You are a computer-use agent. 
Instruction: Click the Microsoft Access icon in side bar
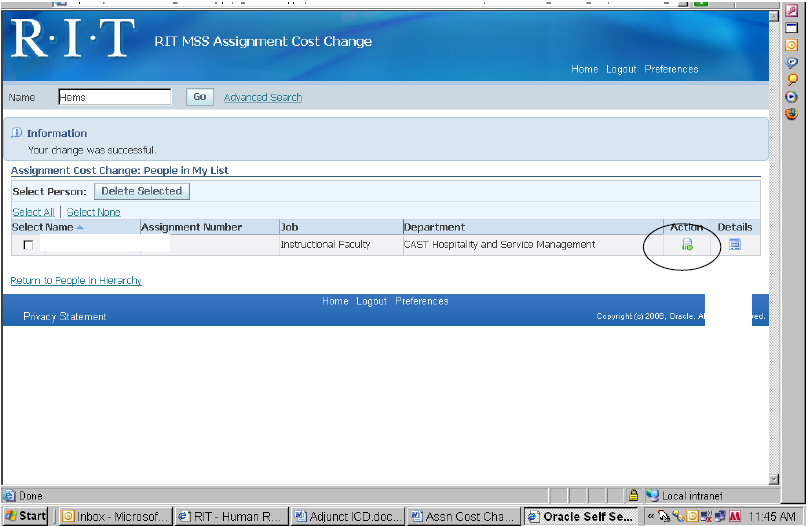click(x=791, y=11)
